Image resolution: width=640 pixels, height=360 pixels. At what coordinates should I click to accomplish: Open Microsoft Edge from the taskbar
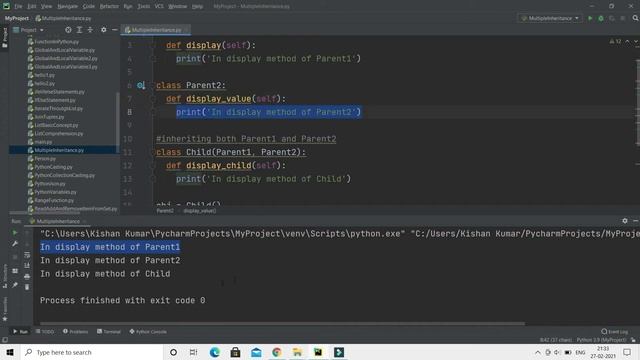point(215,352)
